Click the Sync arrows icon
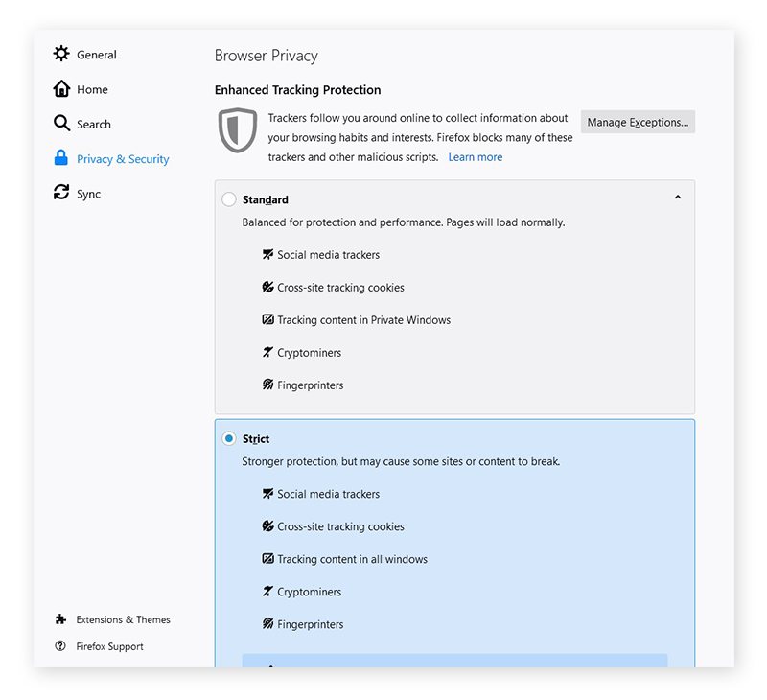The width and height of the screenshot is (767, 700). (60, 193)
